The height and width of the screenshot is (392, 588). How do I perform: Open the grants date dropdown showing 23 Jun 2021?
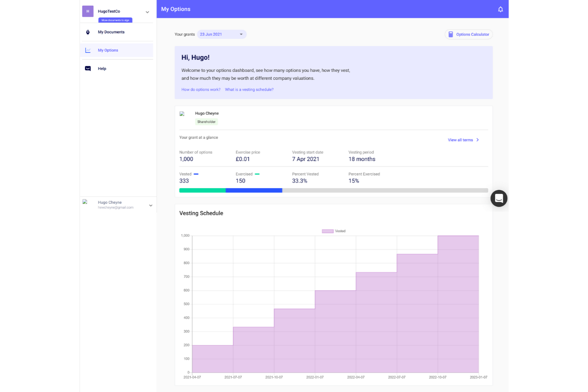coord(221,34)
